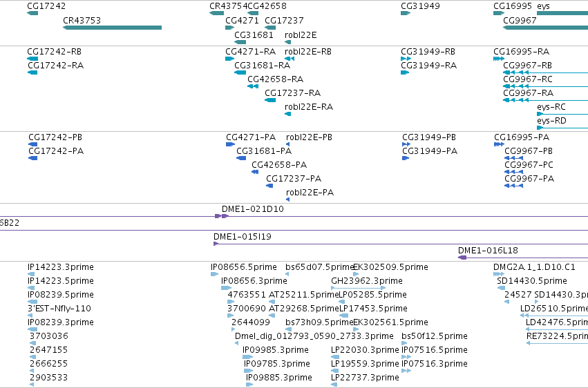Open transcript CG31949-RA
Viewport: 588px width, 388px height.
coord(428,66)
